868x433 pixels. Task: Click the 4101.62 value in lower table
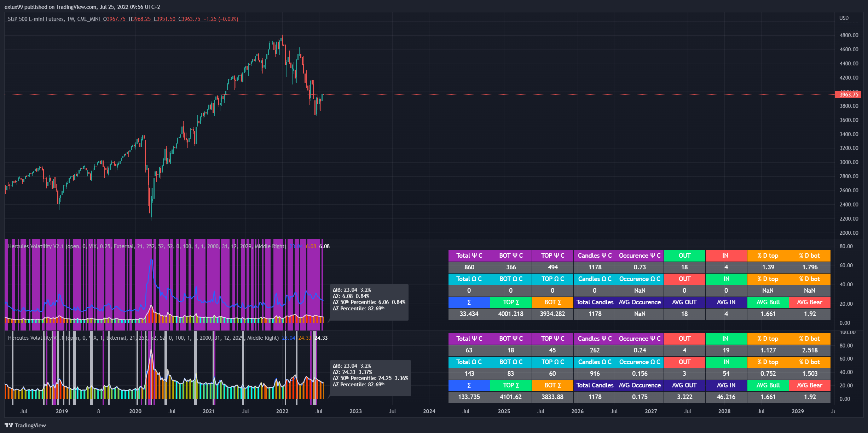coord(511,397)
